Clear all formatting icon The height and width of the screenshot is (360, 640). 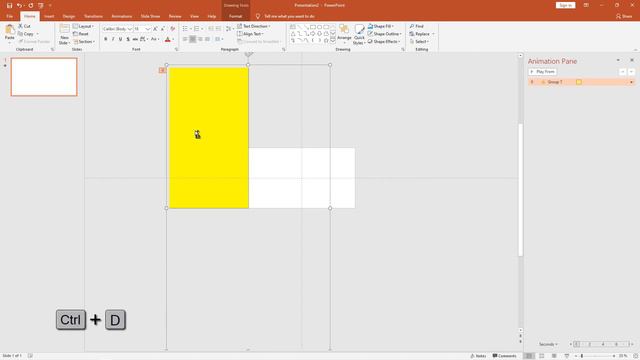pyautogui.click(x=173, y=29)
